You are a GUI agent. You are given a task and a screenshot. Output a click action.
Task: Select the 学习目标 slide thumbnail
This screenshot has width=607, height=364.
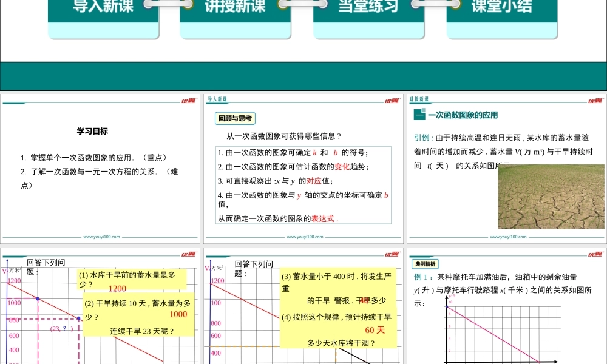pos(101,169)
